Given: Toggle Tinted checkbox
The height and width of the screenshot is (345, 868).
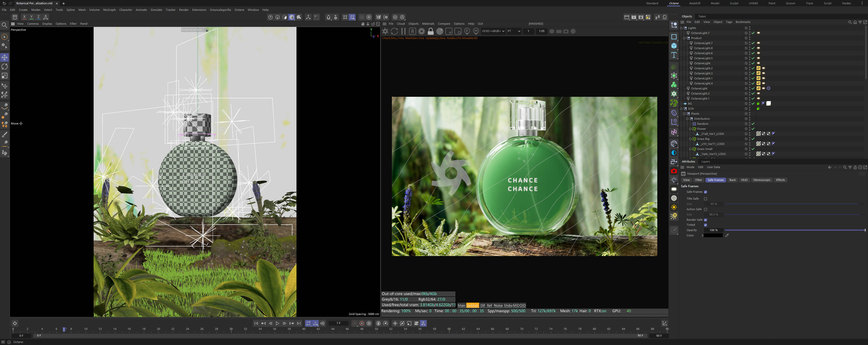Looking at the screenshot, I should point(706,225).
